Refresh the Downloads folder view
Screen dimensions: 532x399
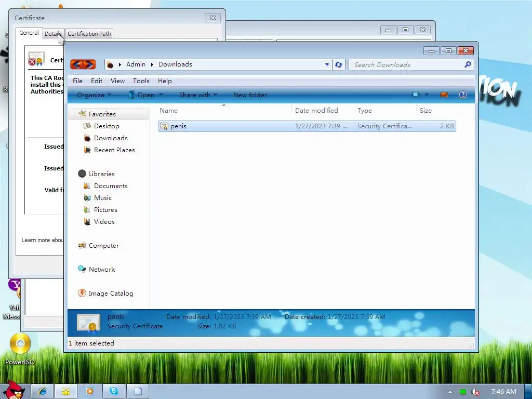pos(338,64)
